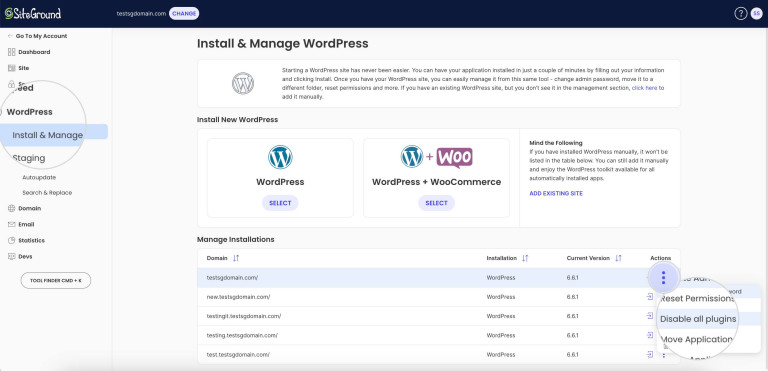Click the Domain column header
768x371 pixels.
point(217,258)
